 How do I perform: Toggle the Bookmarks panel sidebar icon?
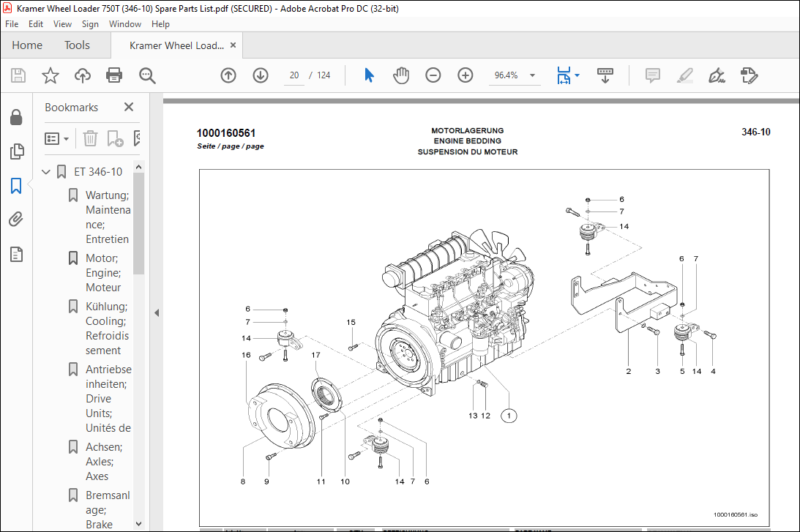click(x=16, y=186)
